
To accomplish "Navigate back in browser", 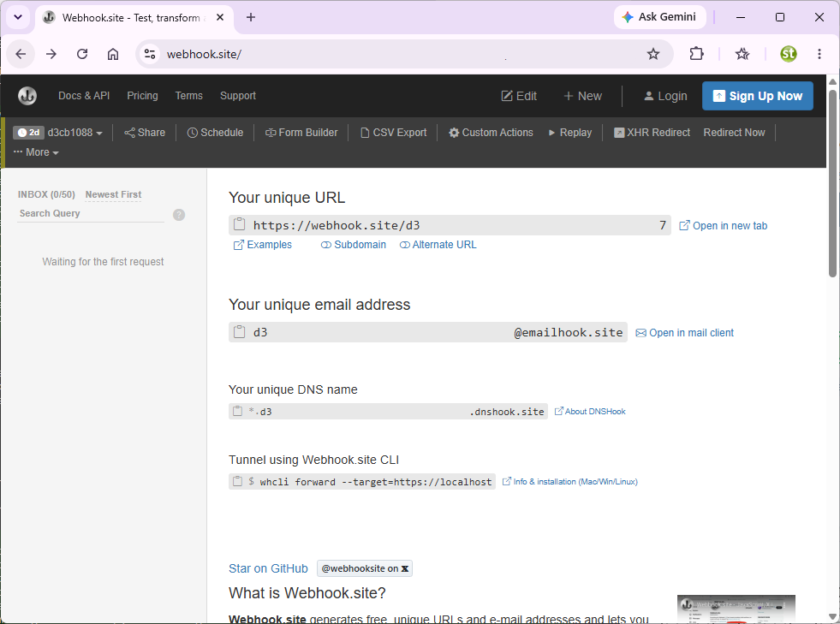I will click(21, 54).
